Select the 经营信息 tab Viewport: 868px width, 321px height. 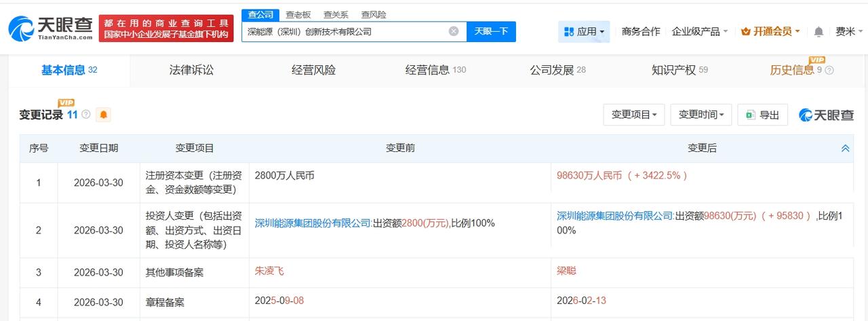pyautogui.click(x=435, y=70)
